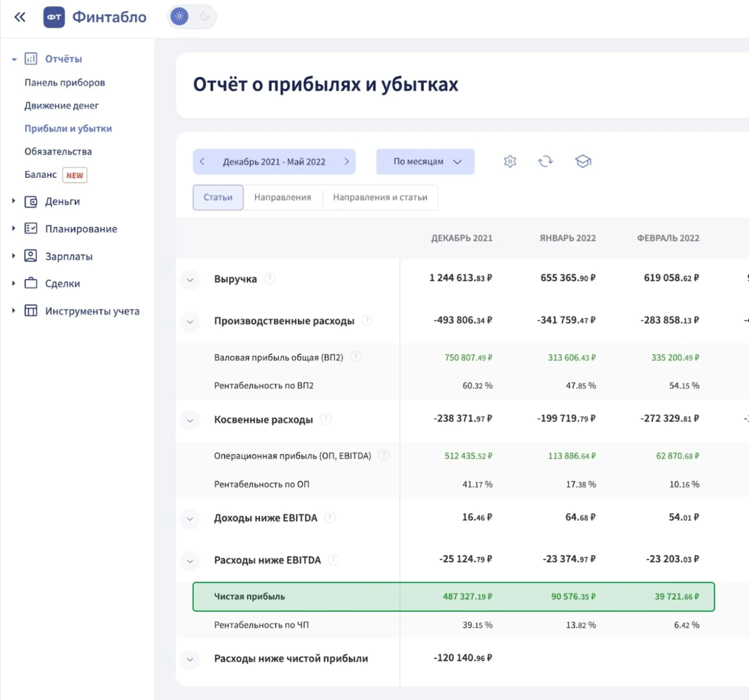This screenshot has height=700, width=749.
Task: Show help for Валовая прибыль общая (ВП2)
Action: [356, 357]
